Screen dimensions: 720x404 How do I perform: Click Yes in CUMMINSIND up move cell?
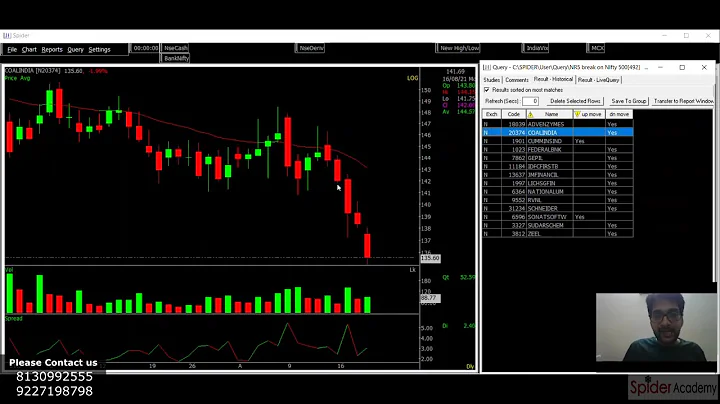pyautogui.click(x=579, y=141)
